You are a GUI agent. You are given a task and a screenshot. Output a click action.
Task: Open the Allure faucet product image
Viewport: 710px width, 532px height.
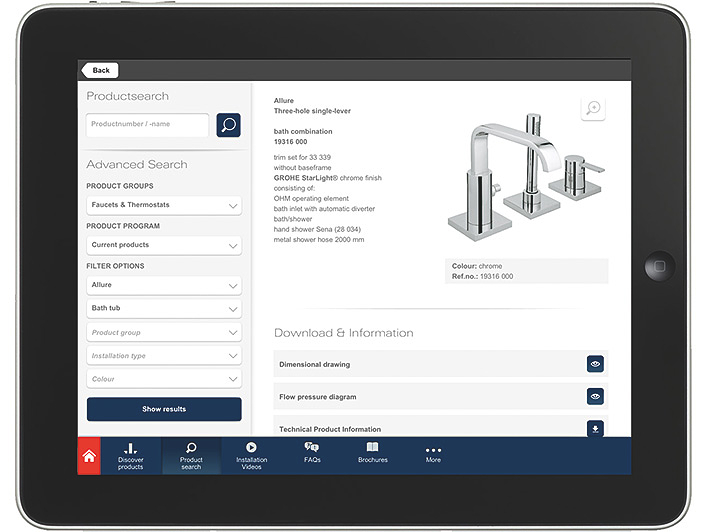[x=526, y=177]
